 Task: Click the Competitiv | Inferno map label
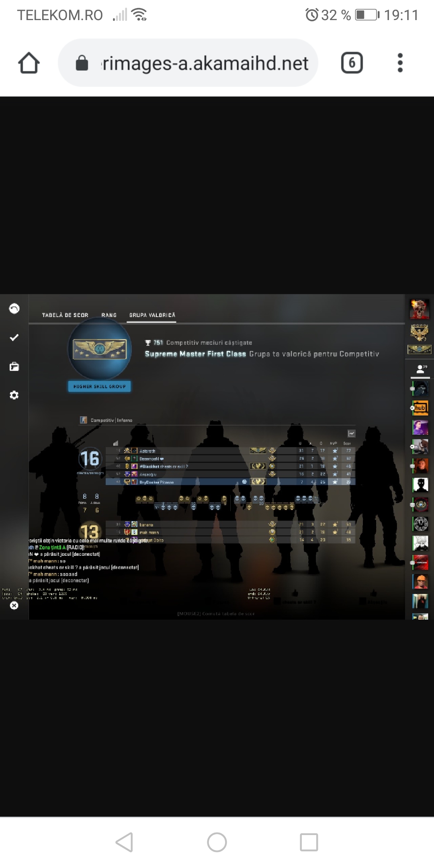111,420
